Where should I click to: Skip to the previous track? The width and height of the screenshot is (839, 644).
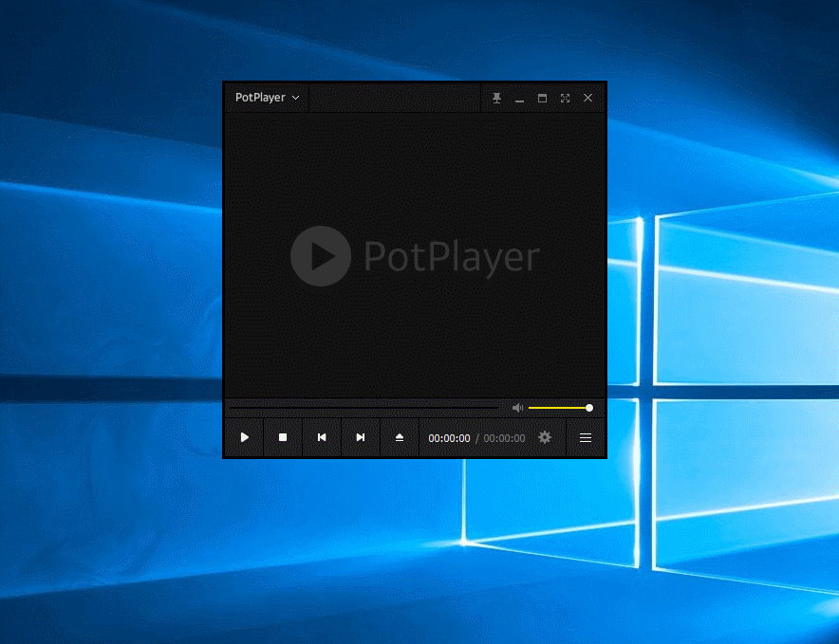tap(322, 437)
